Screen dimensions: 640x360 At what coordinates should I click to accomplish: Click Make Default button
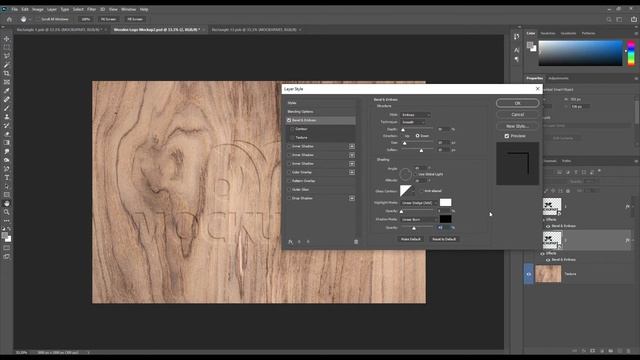[411, 239]
